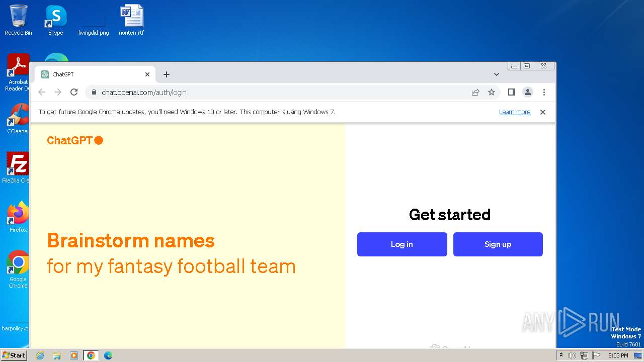This screenshot has height=362, width=644.
Task: Dismiss the Chrome update notice
Action: click(x=543, y=112)
